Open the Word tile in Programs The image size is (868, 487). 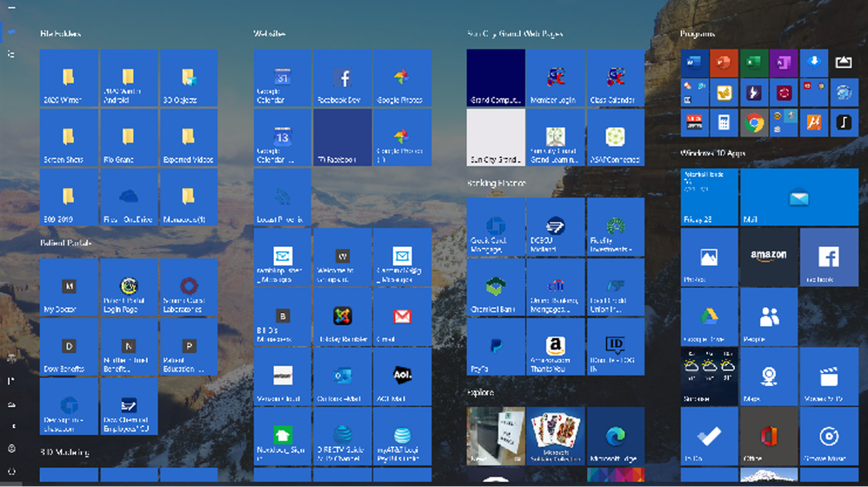tap(694, 63)
